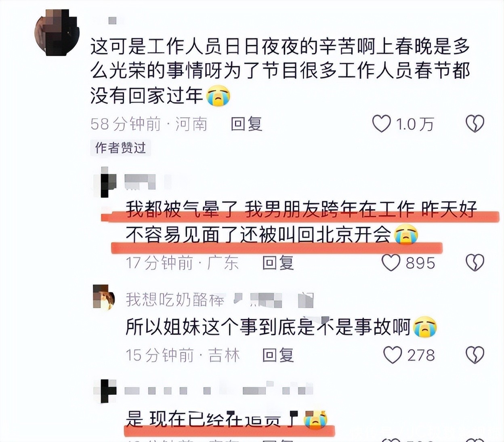Select the top comment text about 春晚

point(280,71)
